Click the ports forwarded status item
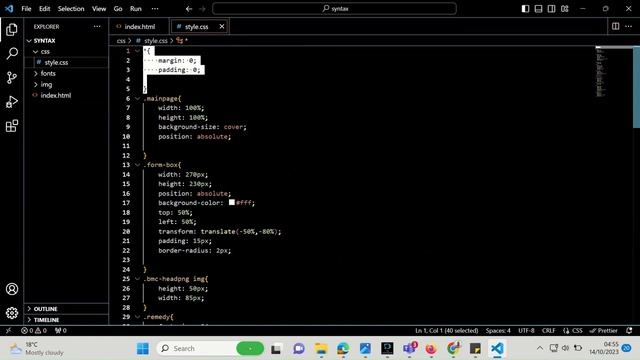 tap(60, 331)
